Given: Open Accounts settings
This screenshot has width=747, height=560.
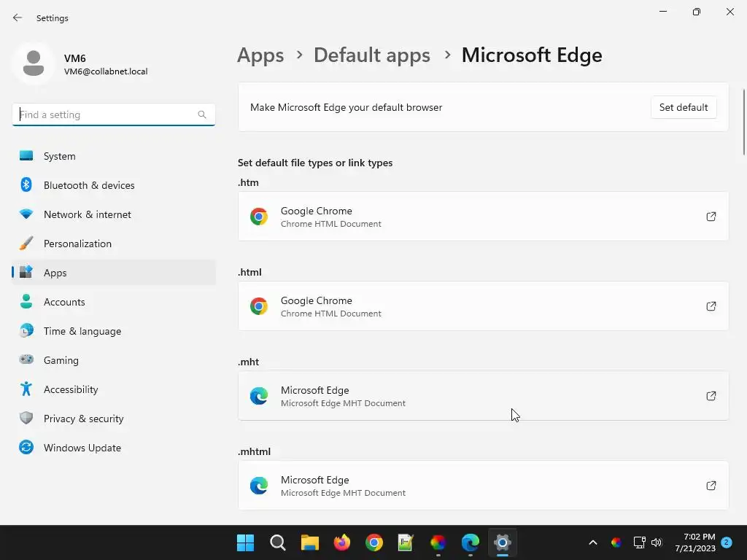Looking at the screenshot, I should [x=113, y=301].
